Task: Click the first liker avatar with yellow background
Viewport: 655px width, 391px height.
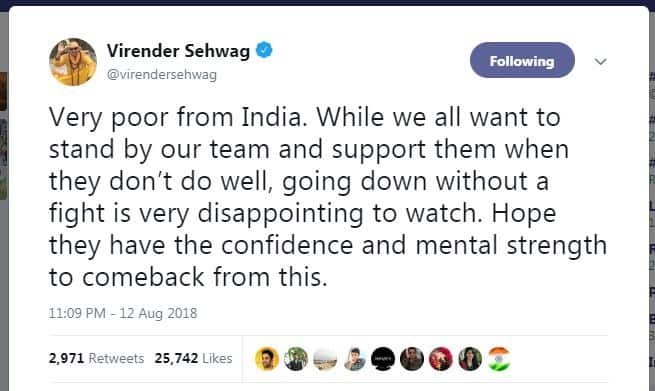Action: click(x=267, y=359)
